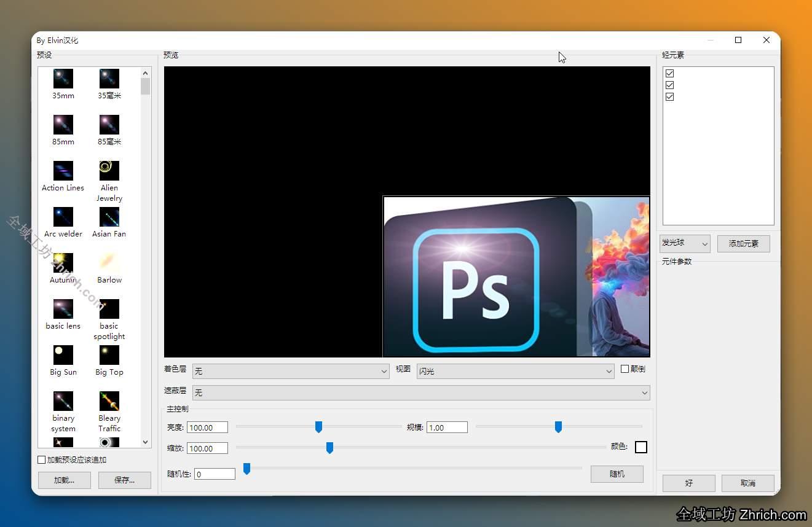
Task: Select the Barlow preset
Action: 109,268
